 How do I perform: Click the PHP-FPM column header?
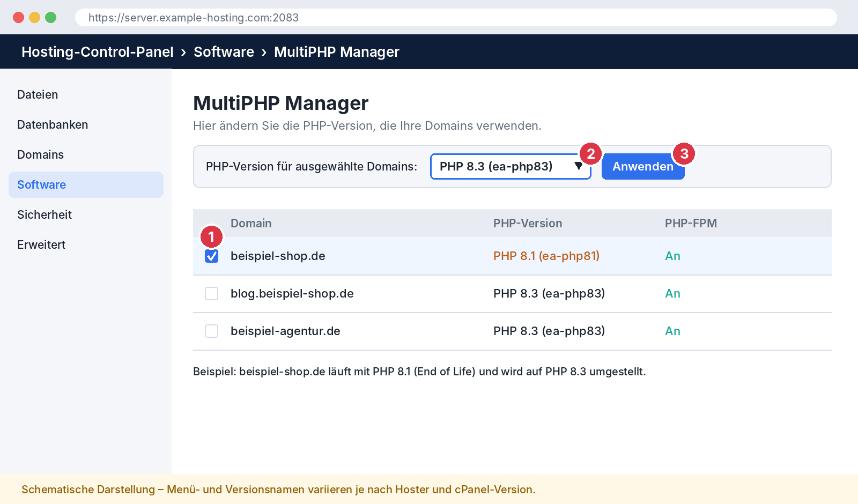[x=691, y=223]
